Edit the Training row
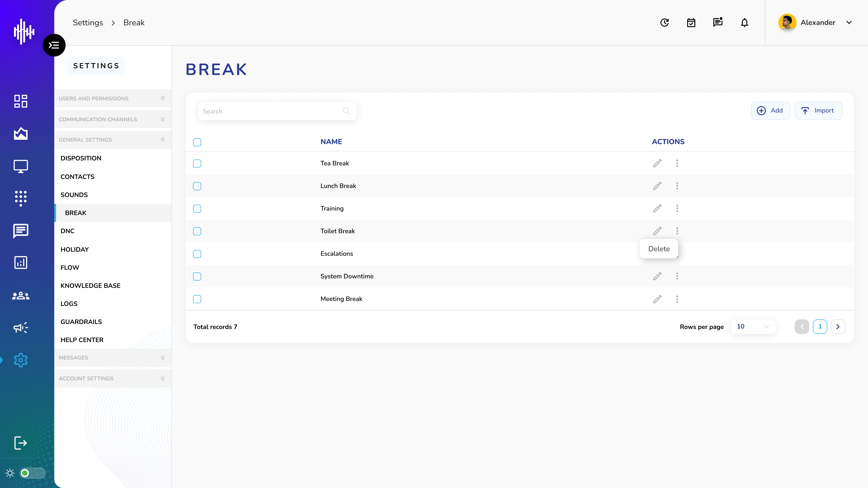 tap(657, 208)
